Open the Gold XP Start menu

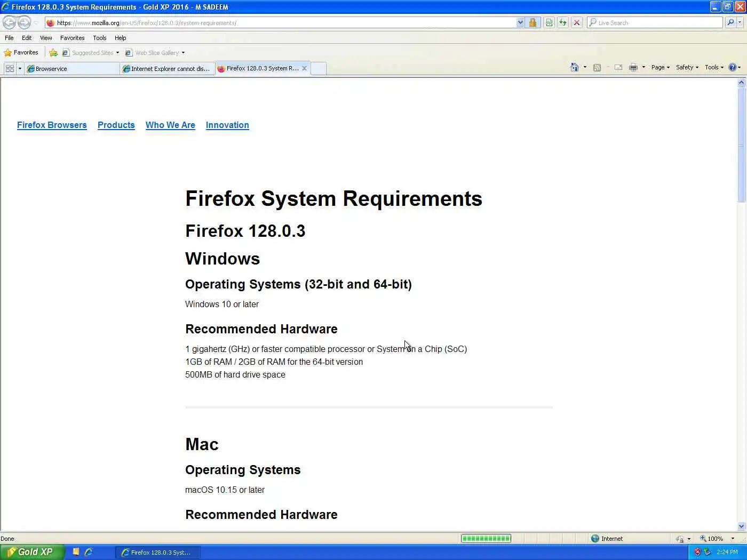tap(32, 552)
